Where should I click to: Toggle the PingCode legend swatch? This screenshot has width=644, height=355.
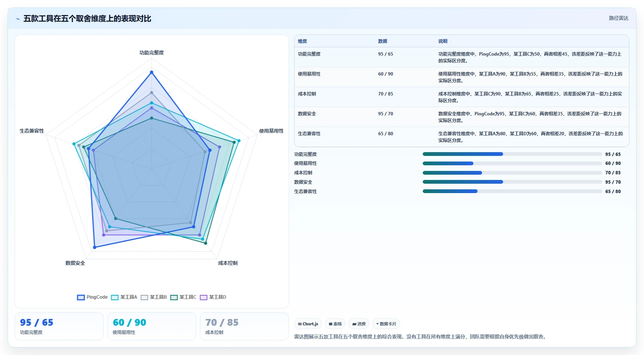(81, 297)
